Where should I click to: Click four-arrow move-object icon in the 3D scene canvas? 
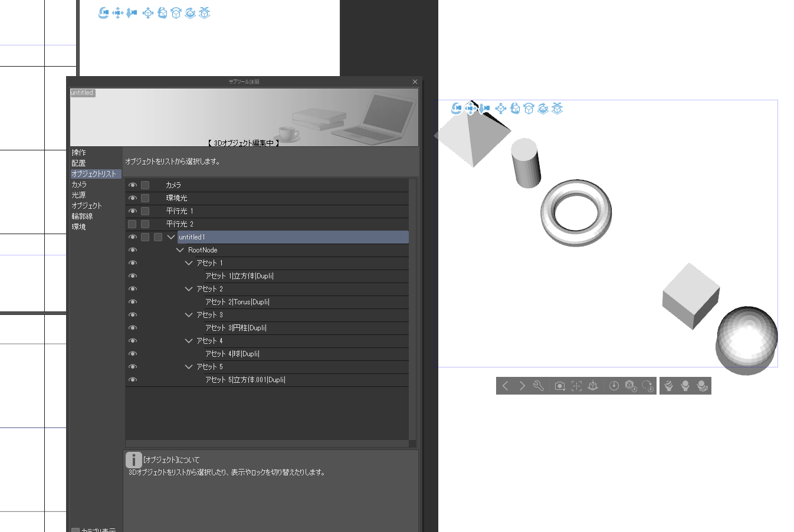tap(501, 108)
